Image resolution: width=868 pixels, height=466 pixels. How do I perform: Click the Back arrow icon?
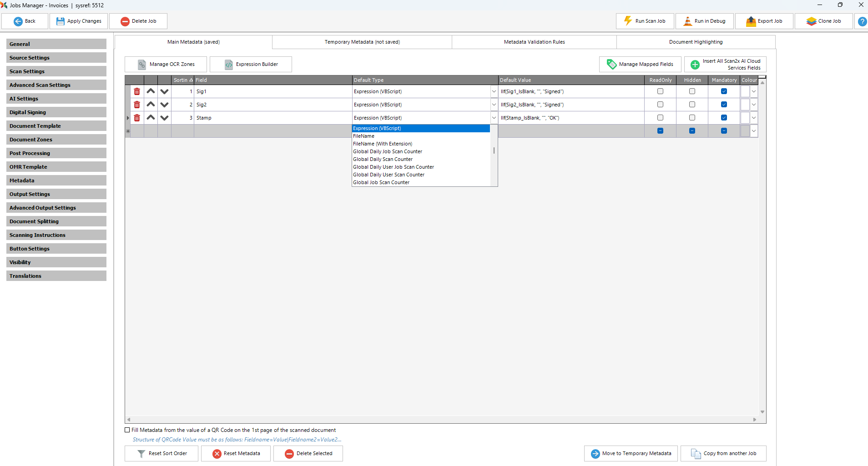18,21
